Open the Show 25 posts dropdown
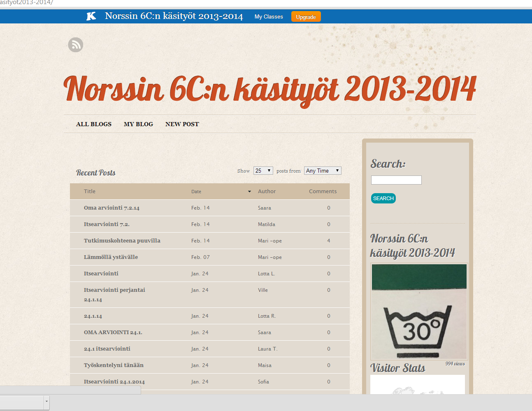Image resolution: width=532 pixels, height=411 pixels. [263, 171]
